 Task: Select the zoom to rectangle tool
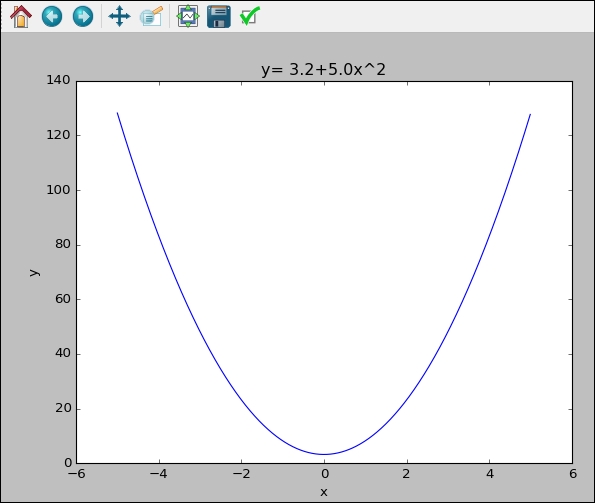151,16
